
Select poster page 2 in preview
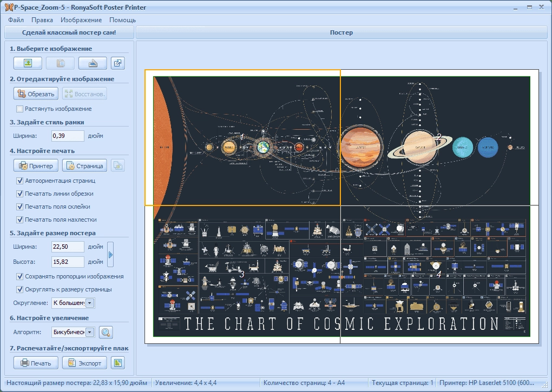[439, 137]
